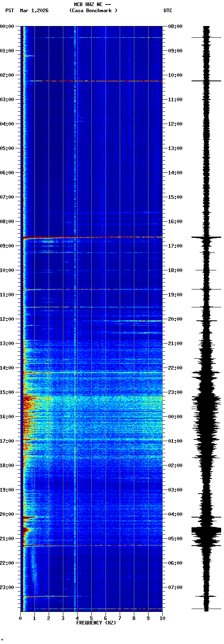Click the 'FREQUENCY (HZ)' axis label
Viewport: 224px width, 644px height.
pyautogui.click(x=96, y=623)
